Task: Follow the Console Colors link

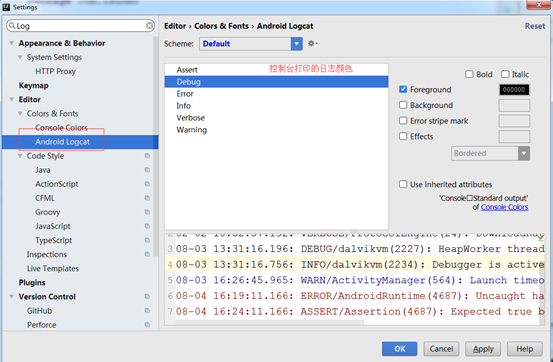Action: pyautogui.click(x=504, y=207)
